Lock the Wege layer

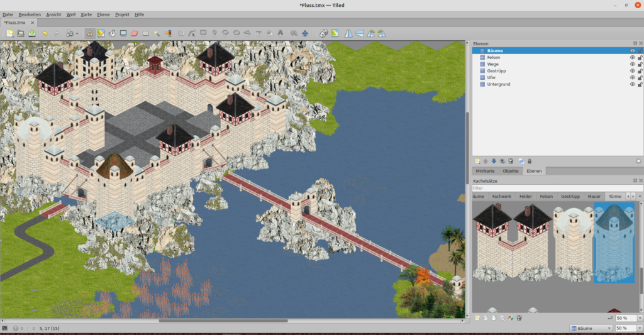coord(640,64)
